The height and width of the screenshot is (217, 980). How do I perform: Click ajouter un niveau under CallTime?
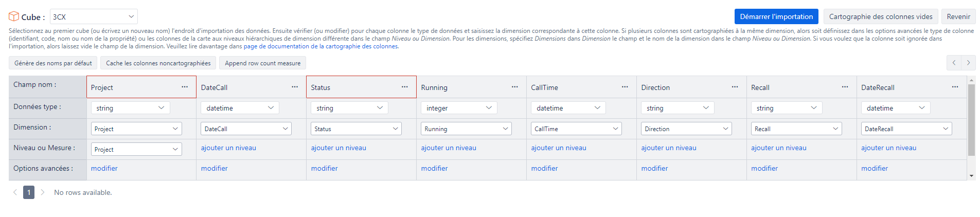(559, 148)
